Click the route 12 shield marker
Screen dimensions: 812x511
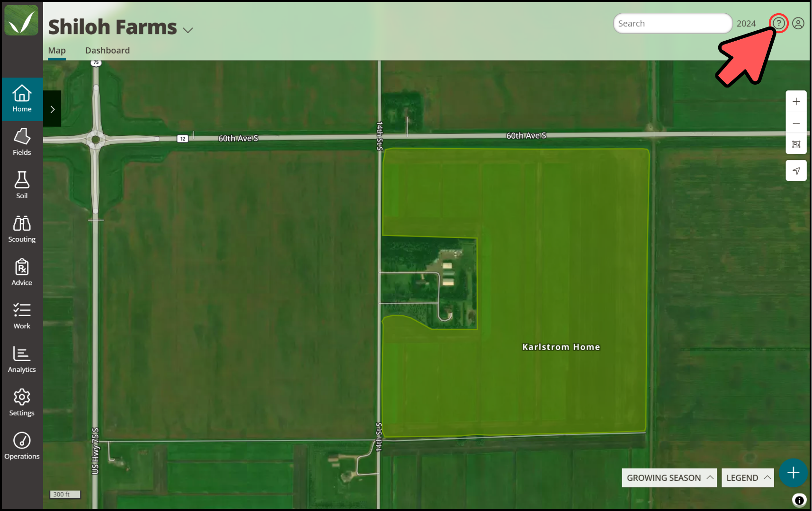coord(183,139)
